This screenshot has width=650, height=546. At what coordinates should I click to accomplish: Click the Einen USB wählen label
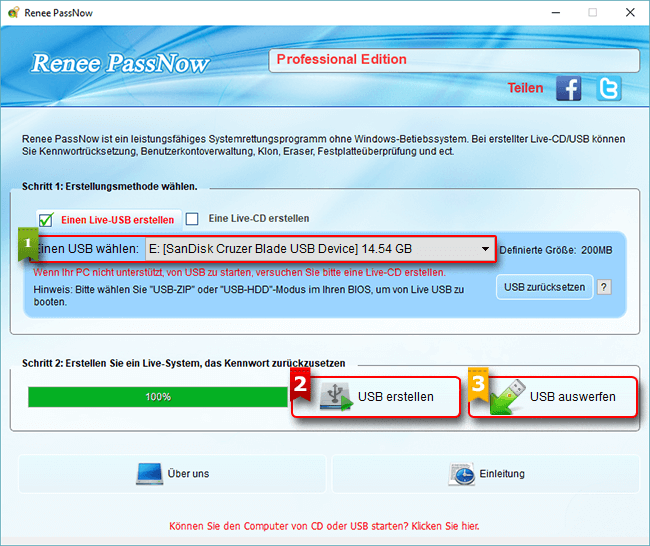(x=87, y=249)
